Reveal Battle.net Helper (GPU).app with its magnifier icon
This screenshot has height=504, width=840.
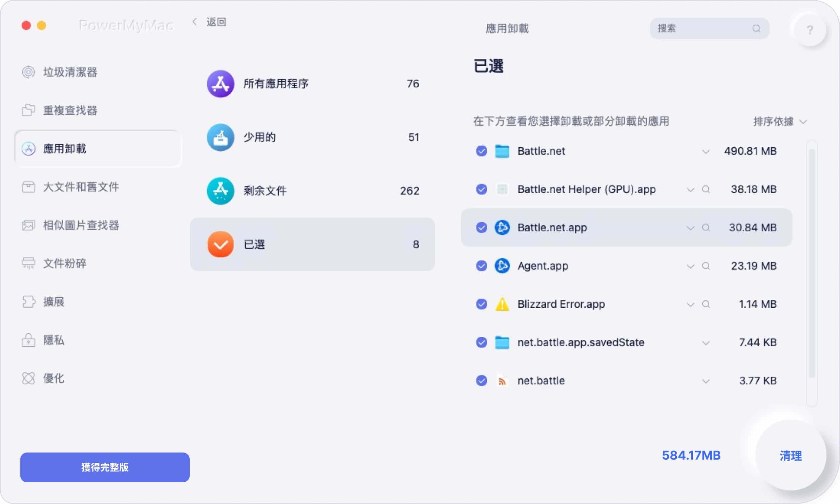pyautogui.click(x=706, y=189)
